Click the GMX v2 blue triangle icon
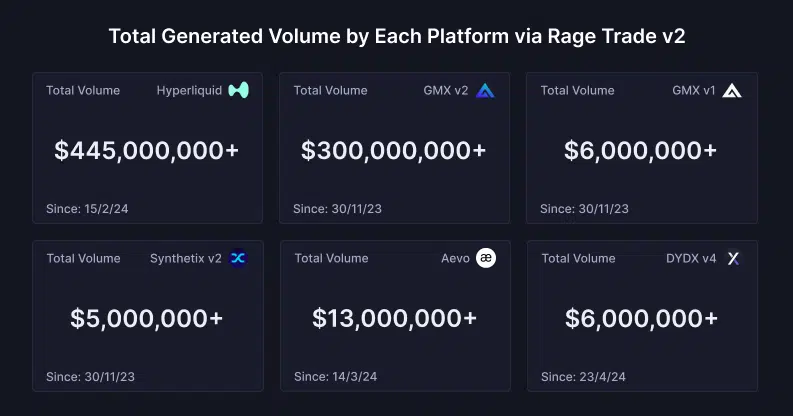The width and height of the screenshot is (793, 416). pos(485,90)
